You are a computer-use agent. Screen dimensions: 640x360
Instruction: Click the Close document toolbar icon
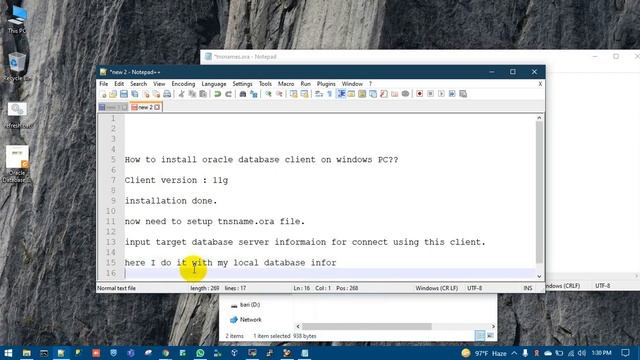(x=146, y=94)
